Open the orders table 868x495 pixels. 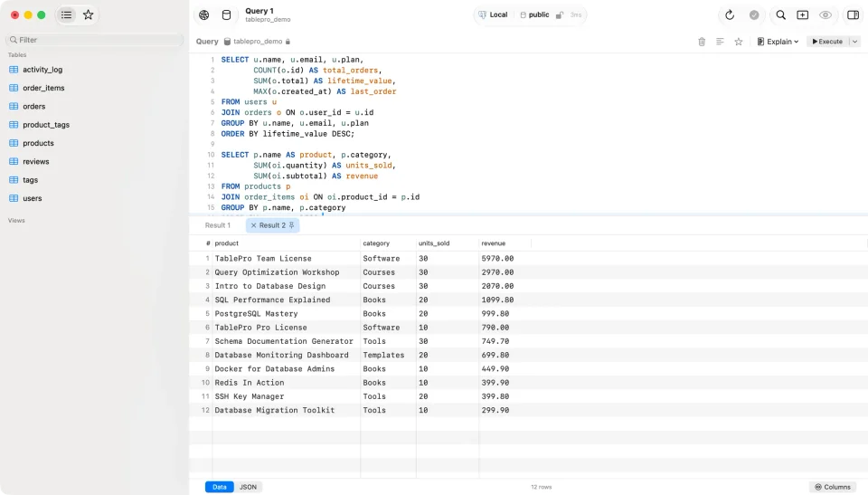[33, 106]
